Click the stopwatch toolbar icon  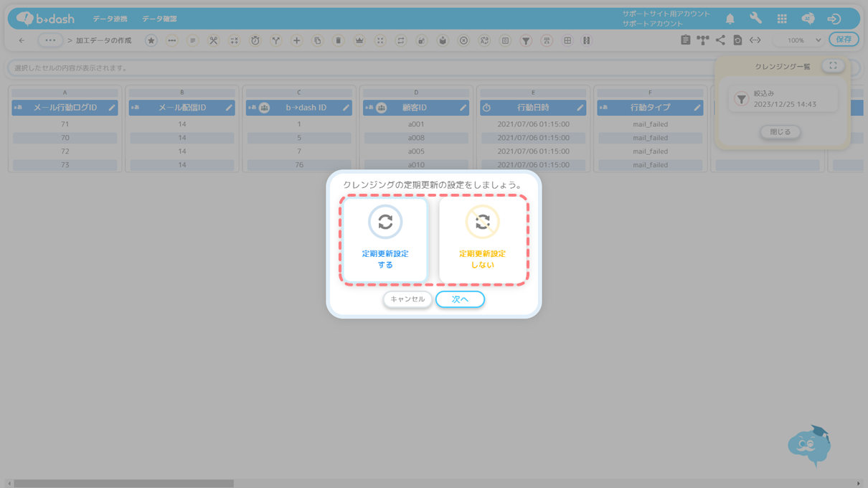pos(255,41)
